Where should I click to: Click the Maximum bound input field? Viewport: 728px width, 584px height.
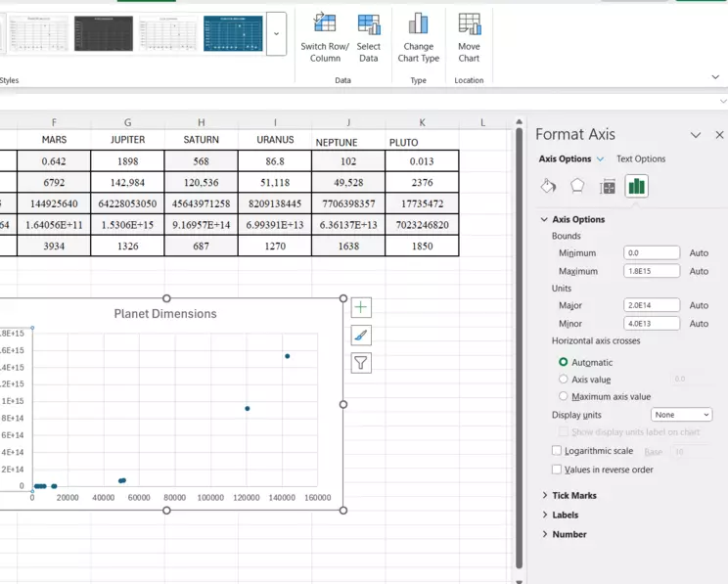tap(652, 271)
